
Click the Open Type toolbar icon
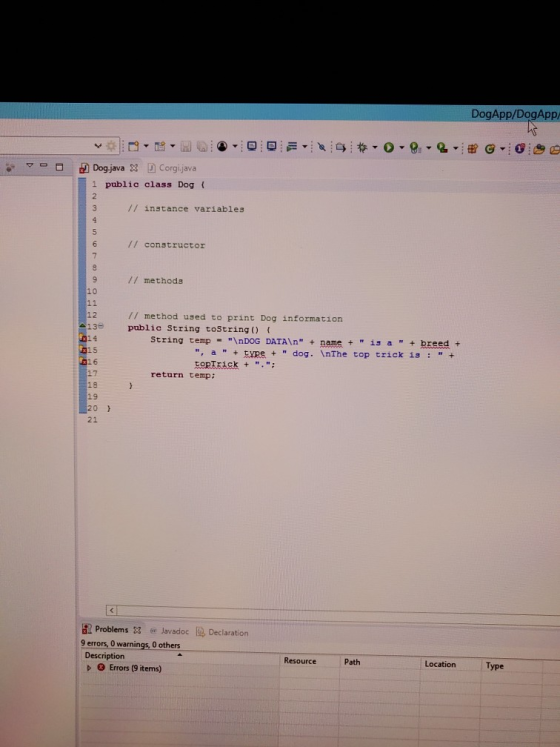pyautogui.click(x=520, y=149)
